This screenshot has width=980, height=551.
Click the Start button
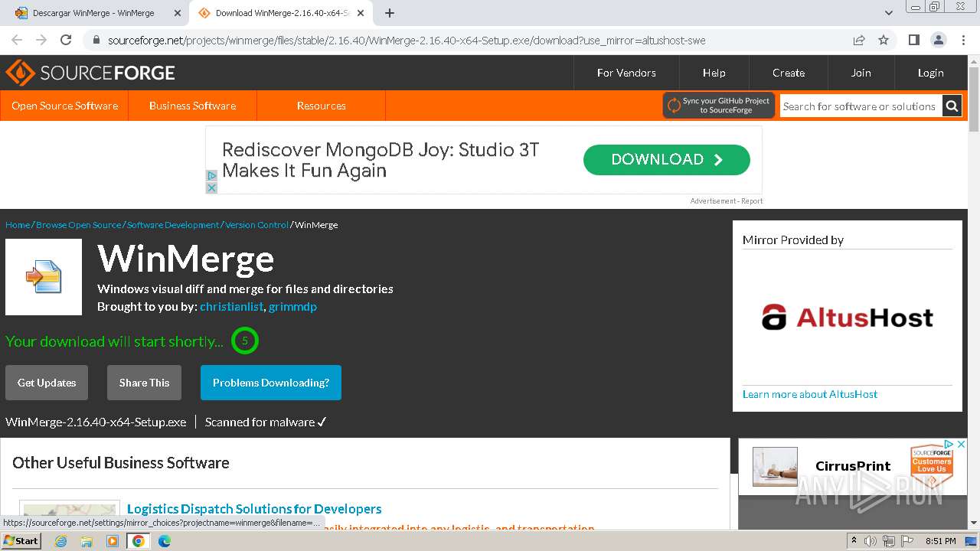click(x=21, y=541)
